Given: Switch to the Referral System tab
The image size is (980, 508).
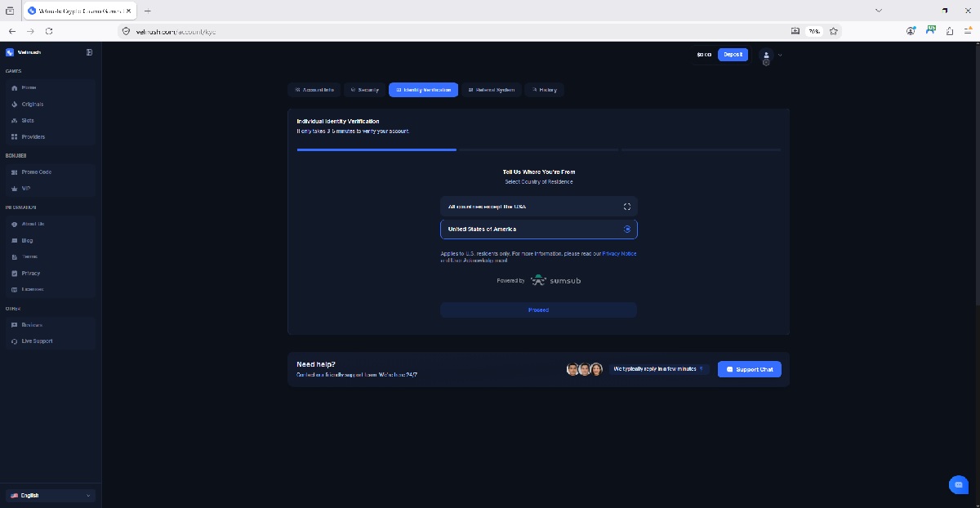Looking at the screenshot, I should click(491, 90).
